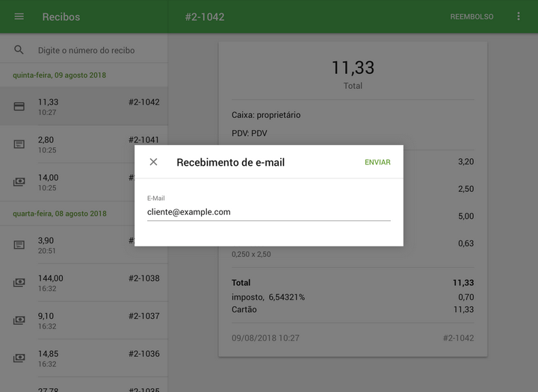The width and height of the screenshot is (538, 392).
Task: Open the hamburger navigation menu
Action: point(19,16)
